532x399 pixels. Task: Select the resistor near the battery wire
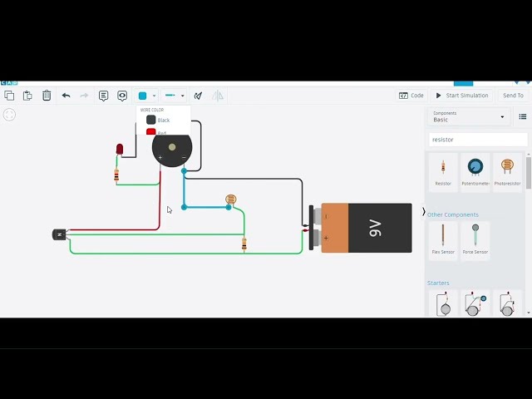tap(244, 244)
